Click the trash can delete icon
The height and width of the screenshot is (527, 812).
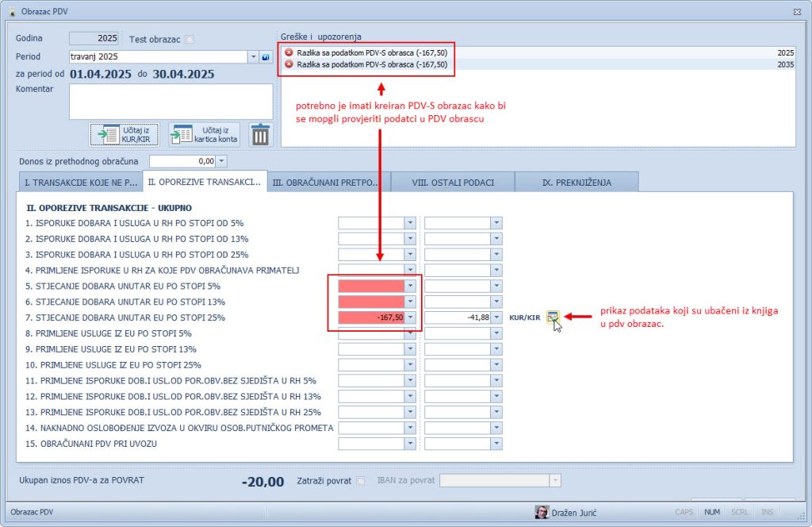coord(260,134)
